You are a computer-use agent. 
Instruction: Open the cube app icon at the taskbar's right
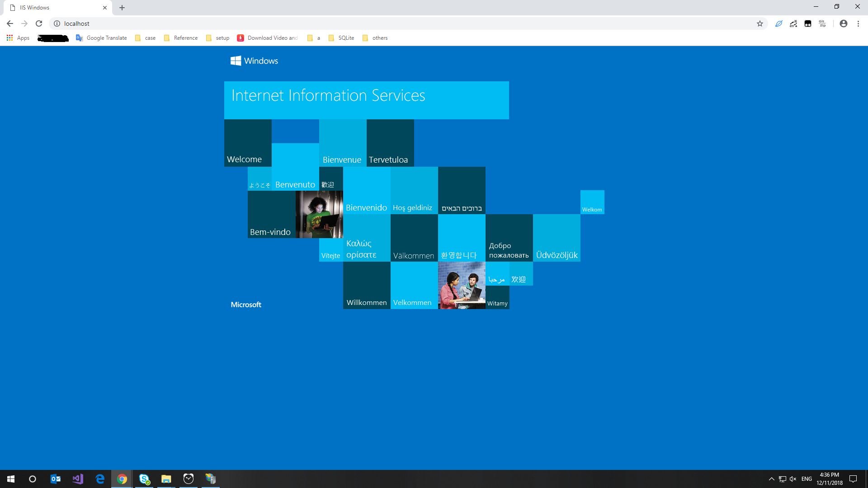click(211, 479)
